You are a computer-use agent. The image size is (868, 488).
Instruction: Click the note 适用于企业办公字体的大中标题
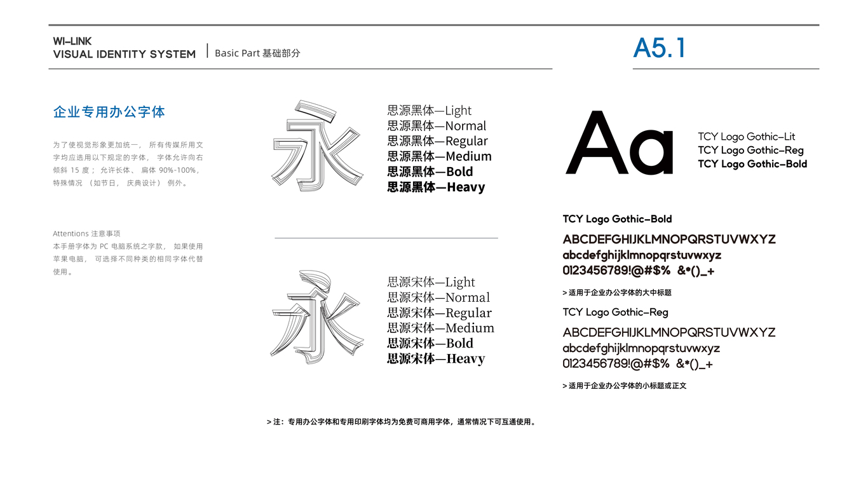tap(617, 293)
